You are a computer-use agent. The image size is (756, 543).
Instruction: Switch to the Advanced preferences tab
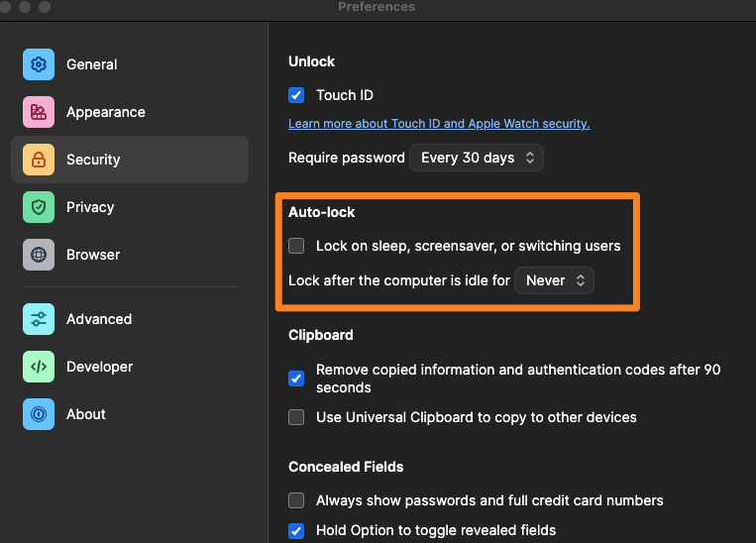[x=99, y=319]
